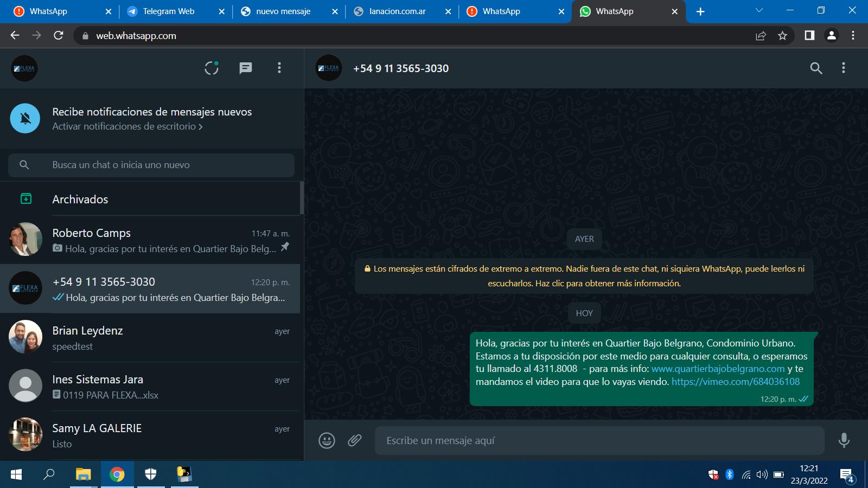
Task: Open the vimeo.com/684036108 link
Action: click(x=736, y=382)
